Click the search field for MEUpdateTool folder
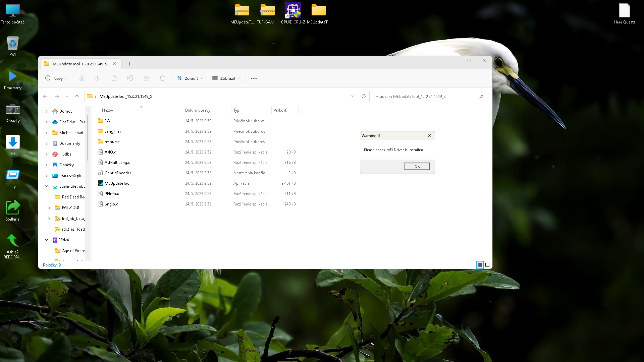644x362 pixels. point(426,96)
